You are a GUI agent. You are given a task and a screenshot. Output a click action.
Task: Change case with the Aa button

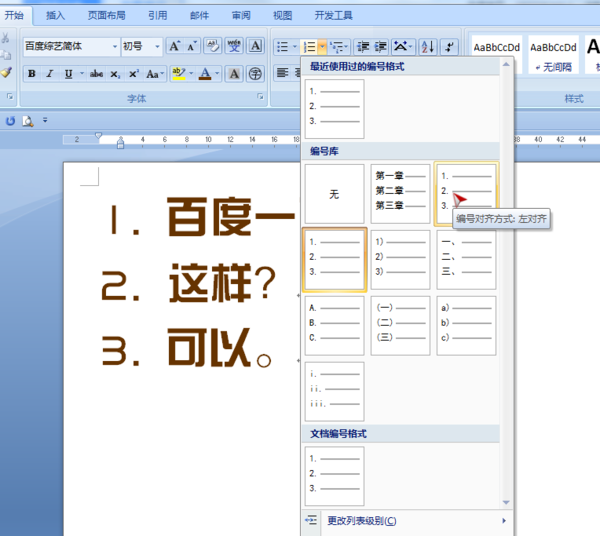click(x=155, y=73)
